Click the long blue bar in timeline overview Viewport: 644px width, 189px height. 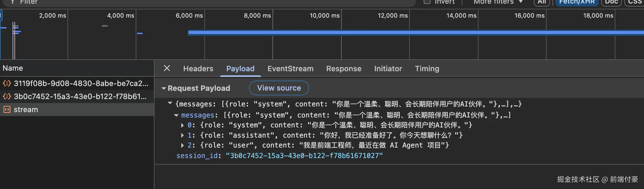[398, 33]
